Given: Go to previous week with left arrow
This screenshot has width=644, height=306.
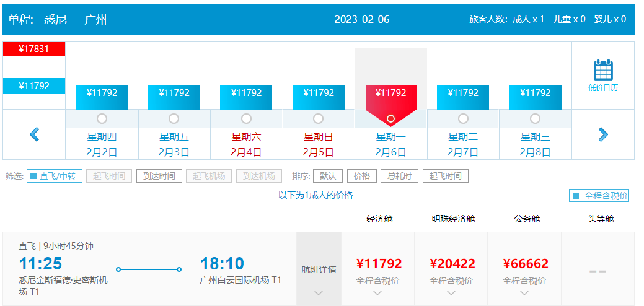Looking at the screenshot, I should point(35,134).
